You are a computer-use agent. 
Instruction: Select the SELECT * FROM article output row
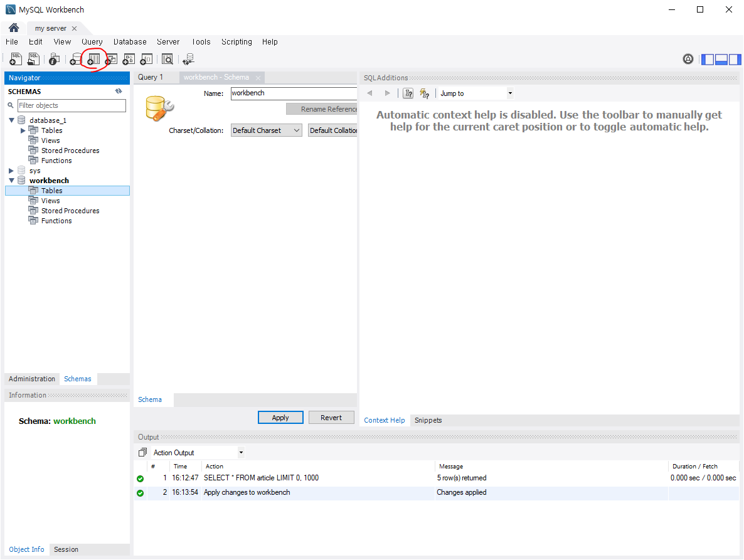[x=437, y=478]
